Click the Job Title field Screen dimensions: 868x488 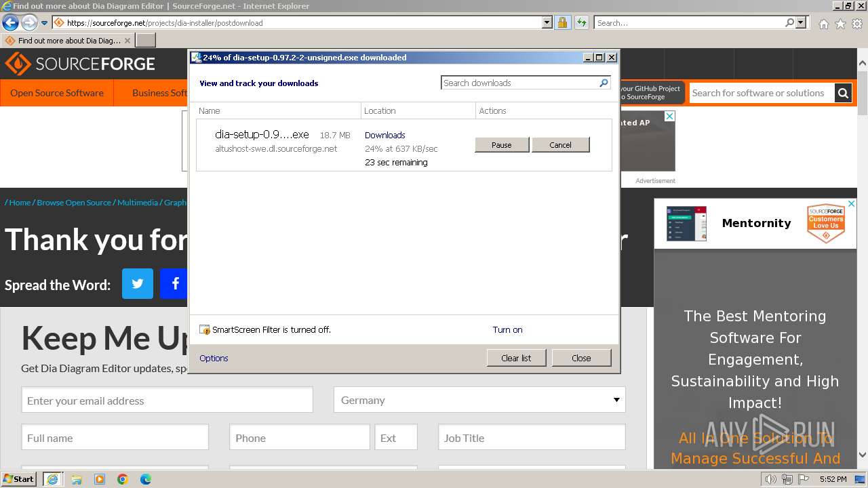(532, 438)
